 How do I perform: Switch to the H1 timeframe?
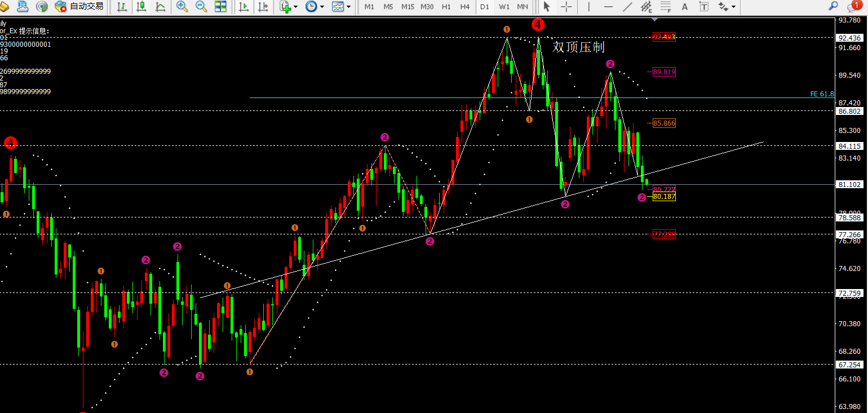[446, 7]
